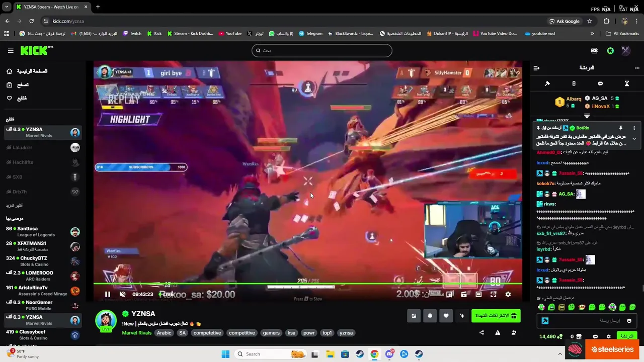Toggle channel notification bell
Viewport: 644px width, 362px height.
[x=430, y=316]
